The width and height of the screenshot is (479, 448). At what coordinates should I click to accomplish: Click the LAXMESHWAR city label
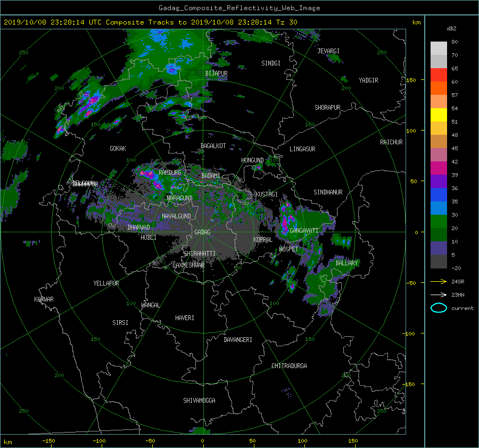point(188,265)
